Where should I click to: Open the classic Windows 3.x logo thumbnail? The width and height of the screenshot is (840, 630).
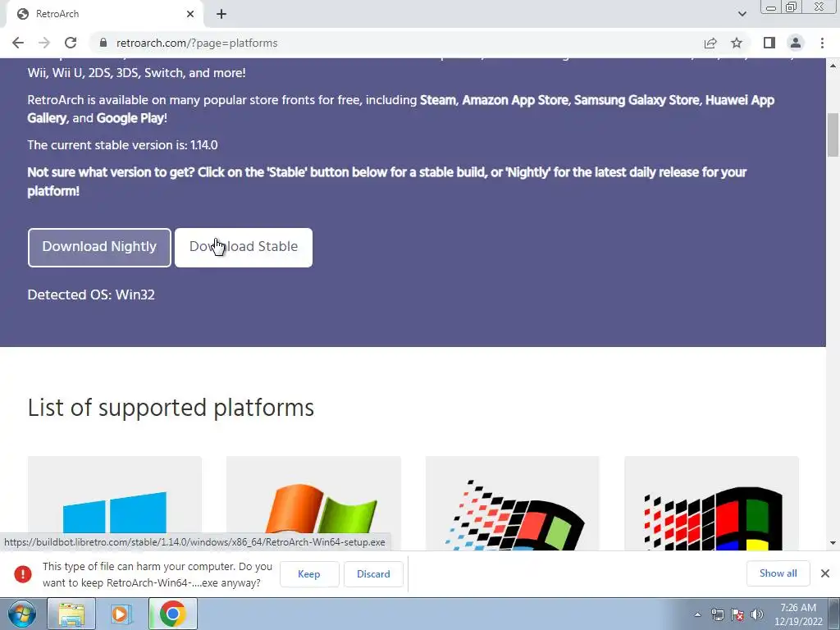(x=711, y=504)
